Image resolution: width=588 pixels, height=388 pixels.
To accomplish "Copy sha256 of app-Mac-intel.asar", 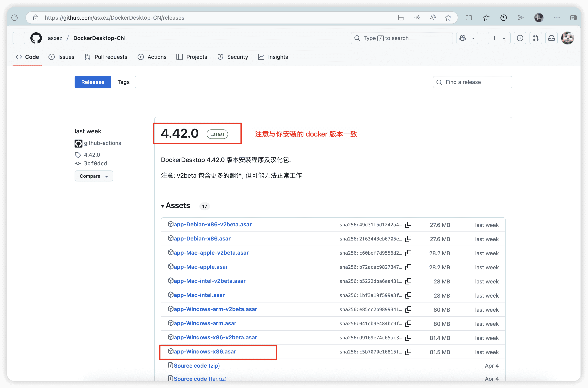I will coord(408,295).
